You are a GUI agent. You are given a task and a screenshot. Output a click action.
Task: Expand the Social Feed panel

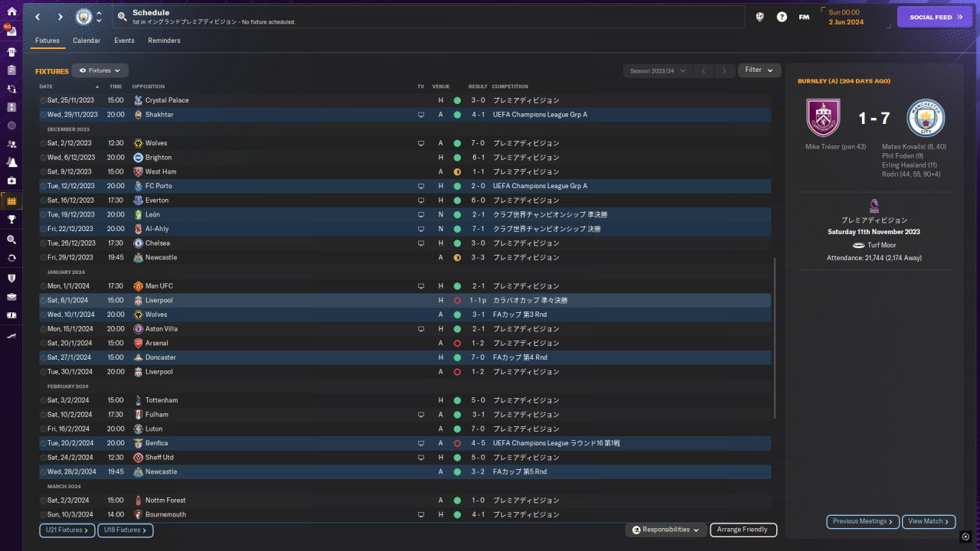point(935,17)
